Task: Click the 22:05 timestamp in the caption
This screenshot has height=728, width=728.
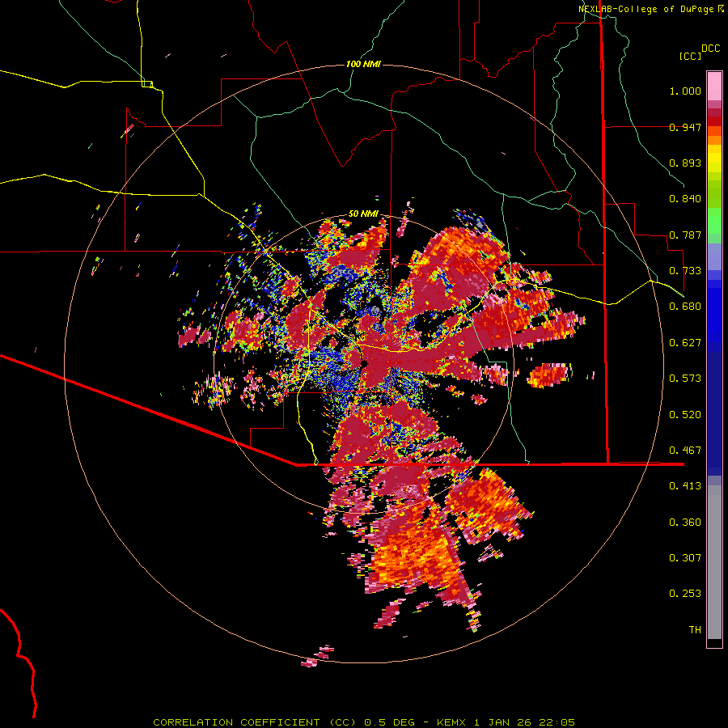Action: 557,722
